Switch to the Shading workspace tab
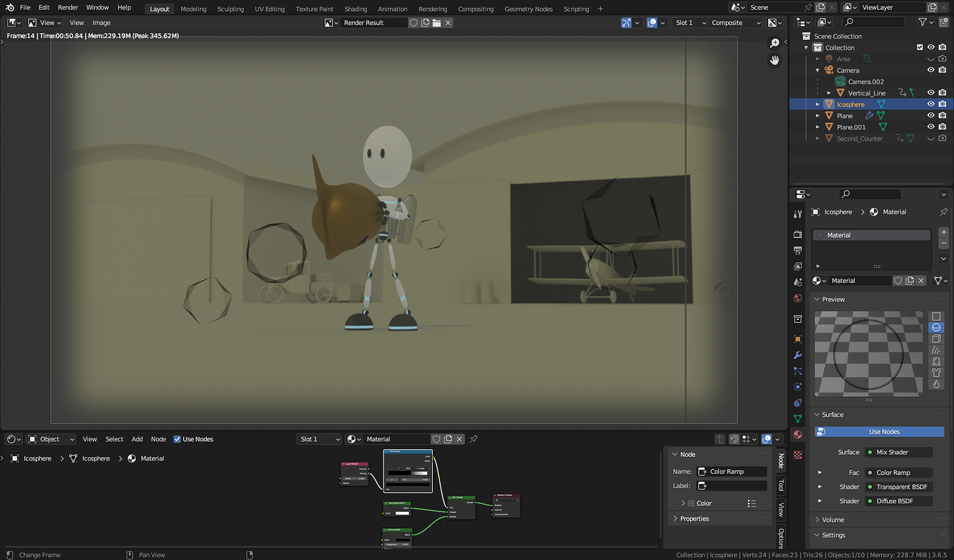This screenshot has height=560, width=954. pyautogui.click(x=355, y=9)
